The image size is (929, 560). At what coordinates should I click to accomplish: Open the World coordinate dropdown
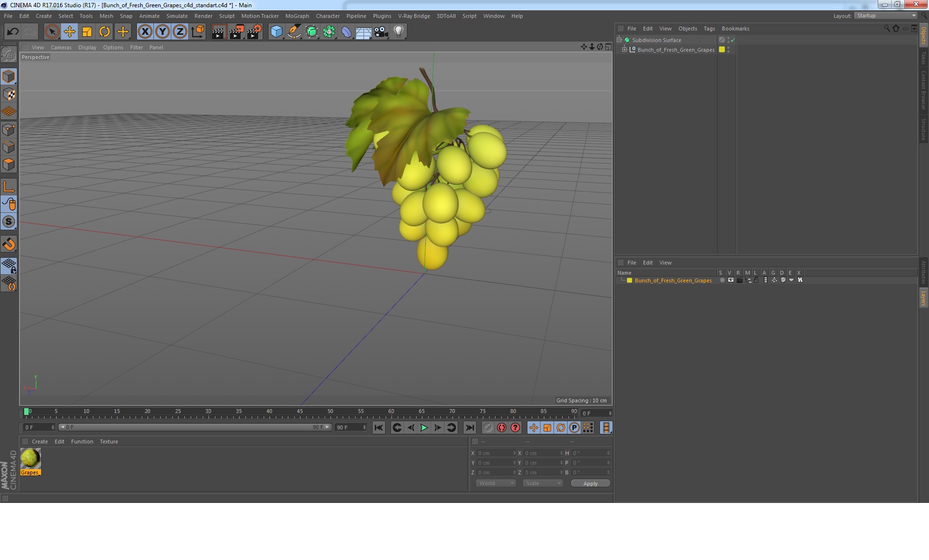[496, 484]
